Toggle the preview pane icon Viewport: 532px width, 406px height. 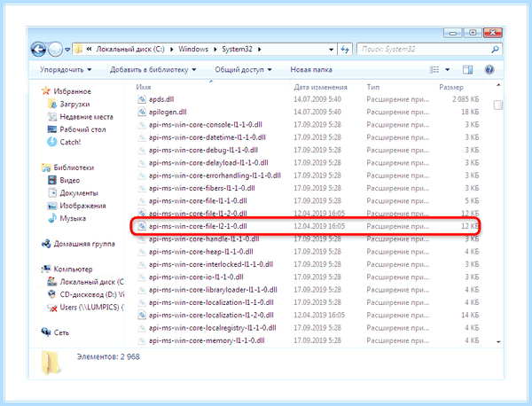pyautogui.click(x=467, y=69)
